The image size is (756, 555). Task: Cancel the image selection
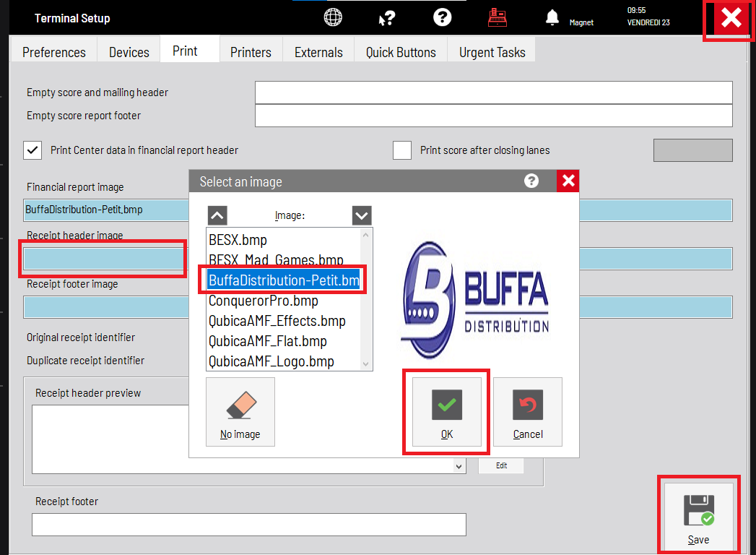pyautogui.click(x=527, y=412)
